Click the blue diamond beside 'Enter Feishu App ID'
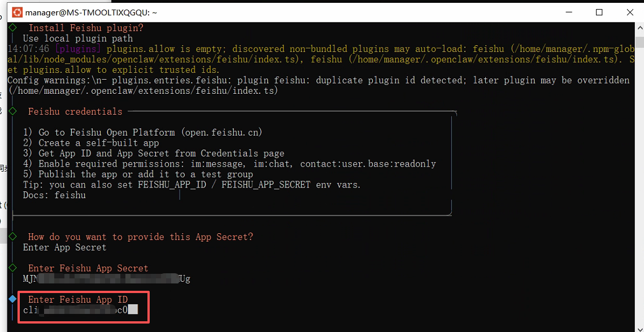 (x=13, y=299)
